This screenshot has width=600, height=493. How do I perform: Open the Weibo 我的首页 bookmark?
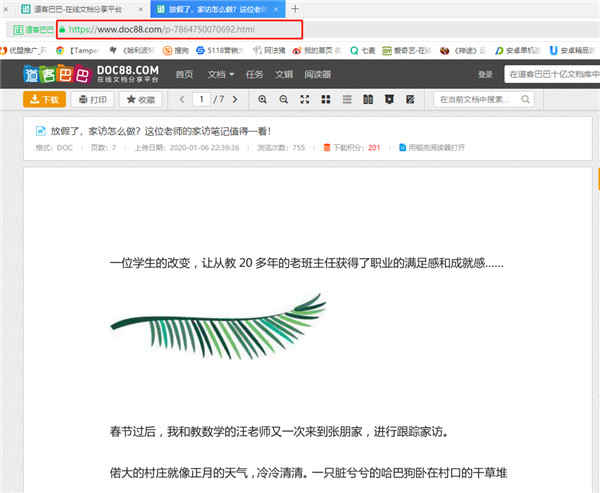(316, 51)
